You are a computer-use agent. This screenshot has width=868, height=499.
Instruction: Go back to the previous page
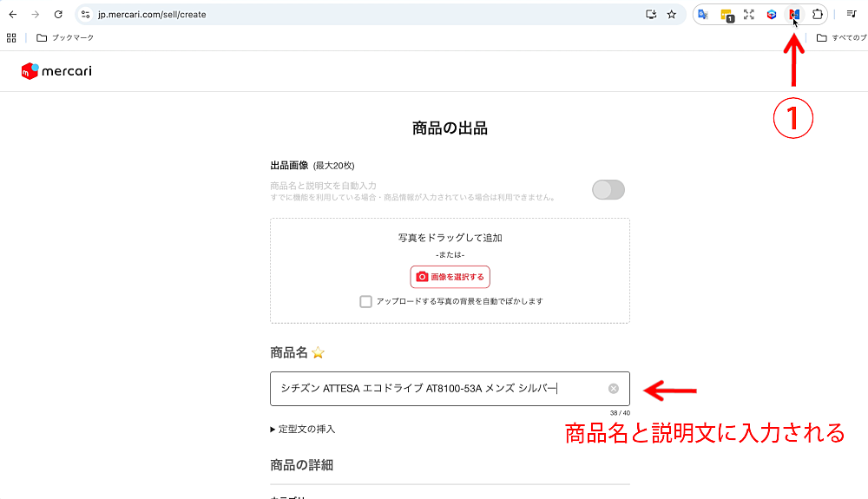pos(13,15)
